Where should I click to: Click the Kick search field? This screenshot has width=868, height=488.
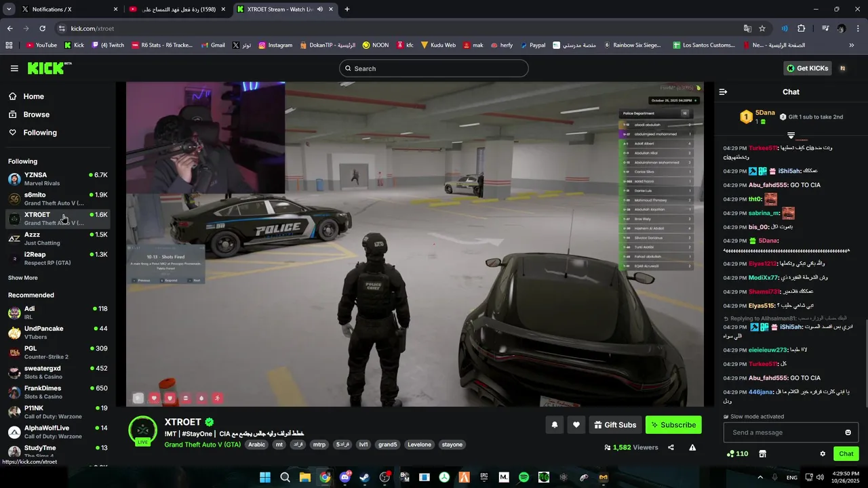click(x=434, y=68)
